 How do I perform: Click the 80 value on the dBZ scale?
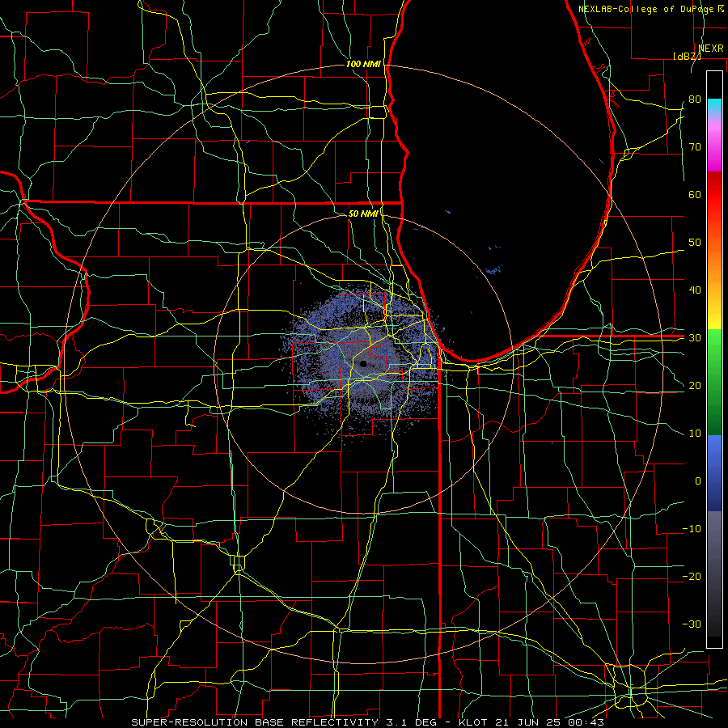(x=695, y=99)
